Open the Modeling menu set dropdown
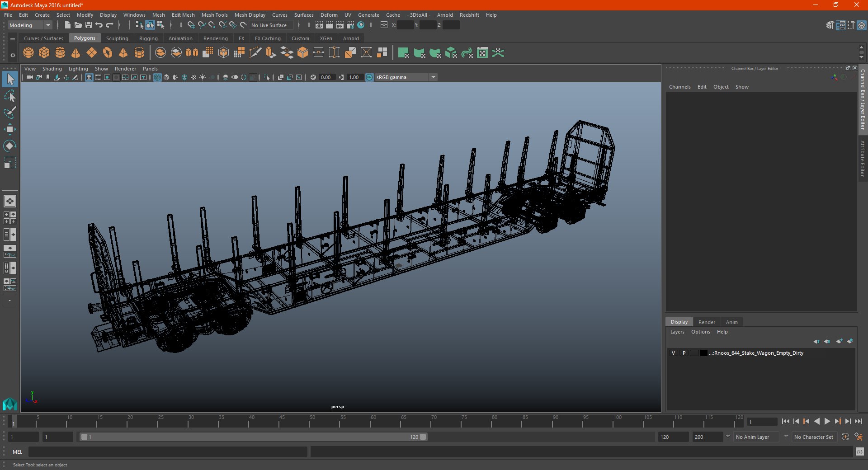Screen dimensions: 868x470 coord(30,25)
